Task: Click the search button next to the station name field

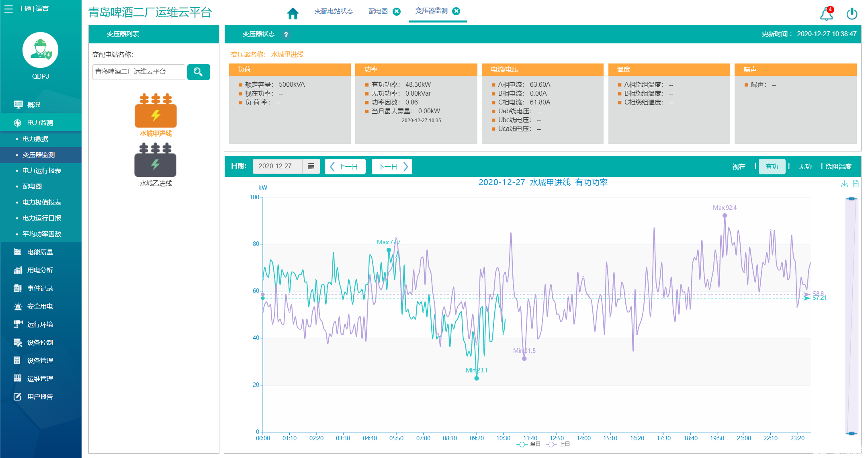Action: [198, 72]
